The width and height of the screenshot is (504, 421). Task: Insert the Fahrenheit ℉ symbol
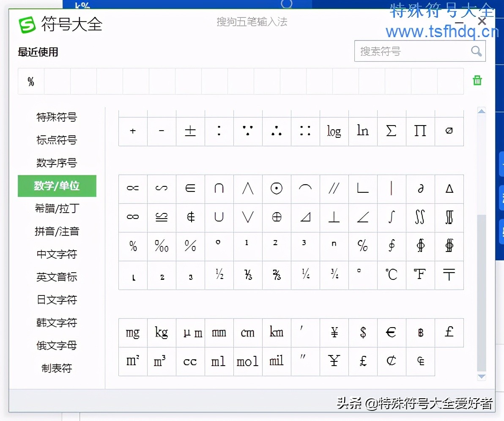[420, 275]
